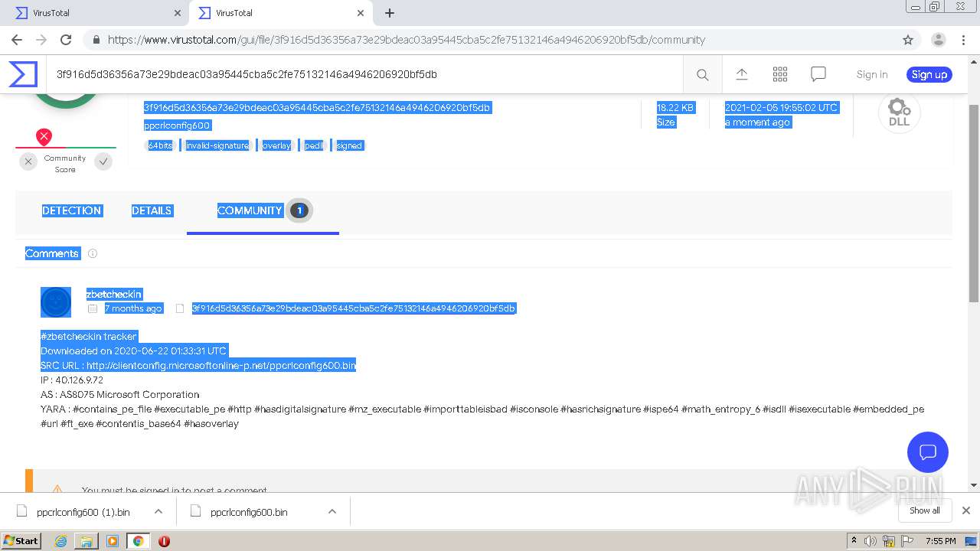Click the pedll tag
The image size is (980, 551).
[314, 145]
